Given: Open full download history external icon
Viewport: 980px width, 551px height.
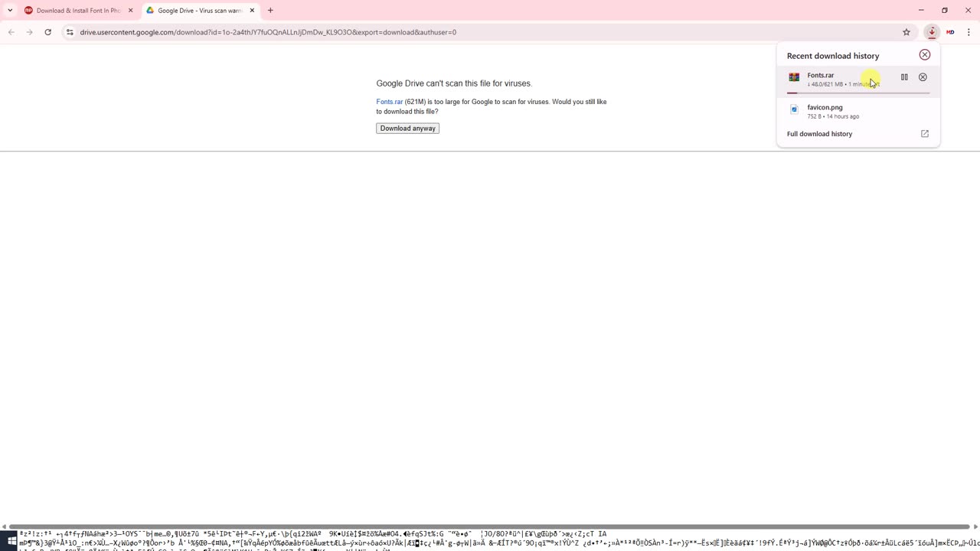Looking at the screenshot, I should (x=925, y=134).
